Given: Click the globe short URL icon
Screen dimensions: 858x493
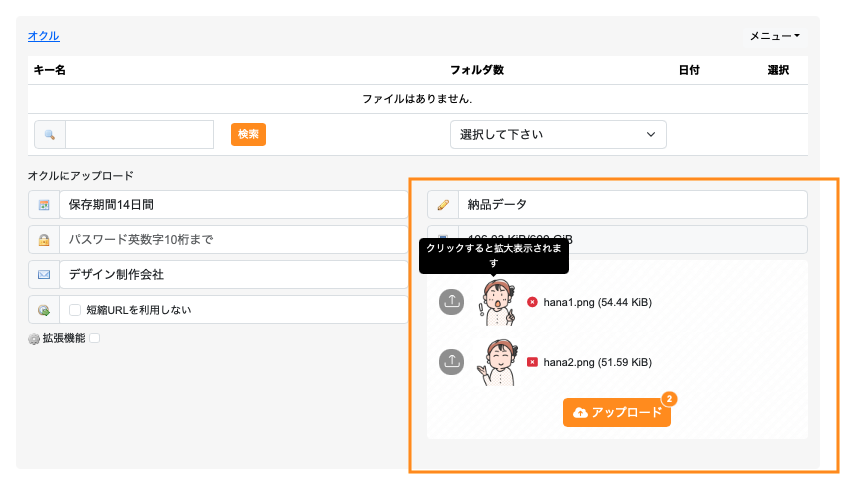Looking at the screenshot, I should pyautogui.click(x=44, y=310).
